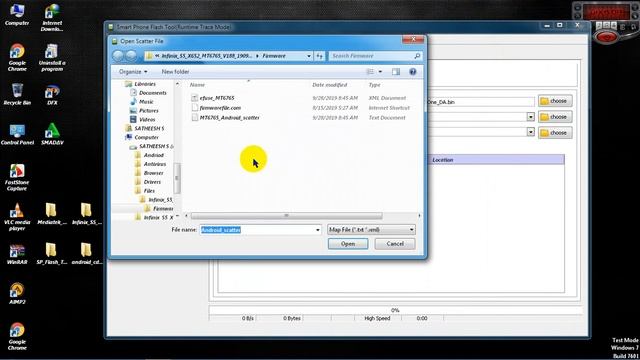This screenshot has height=360, width=640.
Task: Select the Browser folder in tree
Action: pos(153,173)
